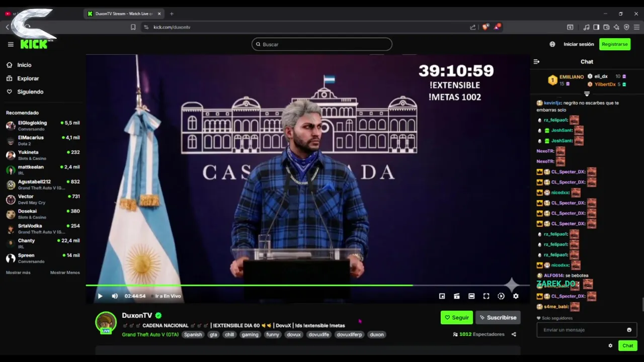Open the browser sidebar panel icon
Screen dimensions: 644x362
(x=596, y=27)
